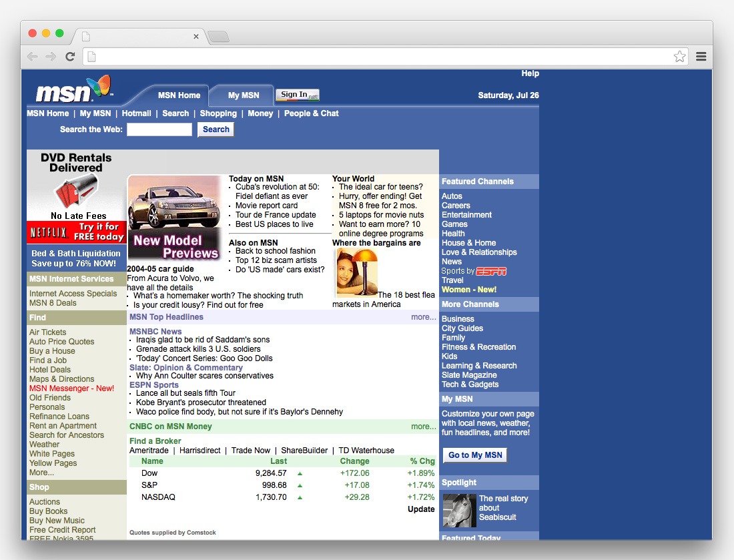The width and height of the screenshot is (734, 560).
Task: Click The ideal car for teens? link
Action: click(380, 187)
